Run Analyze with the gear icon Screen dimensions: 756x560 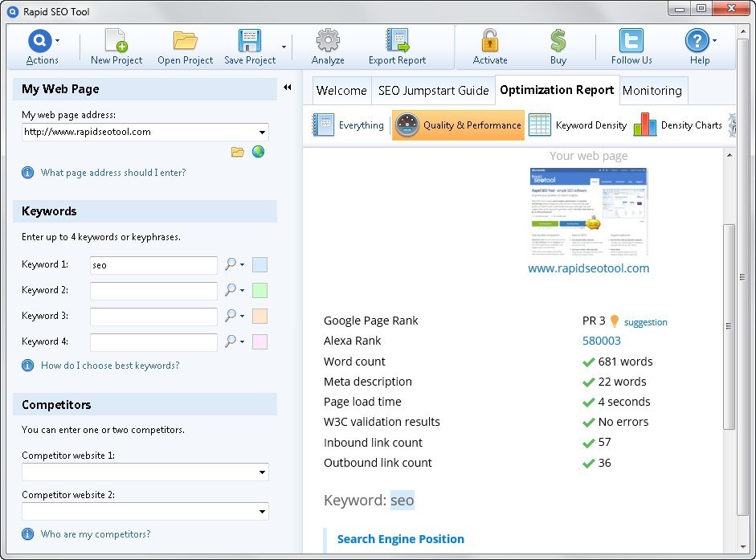coord(328,42)
